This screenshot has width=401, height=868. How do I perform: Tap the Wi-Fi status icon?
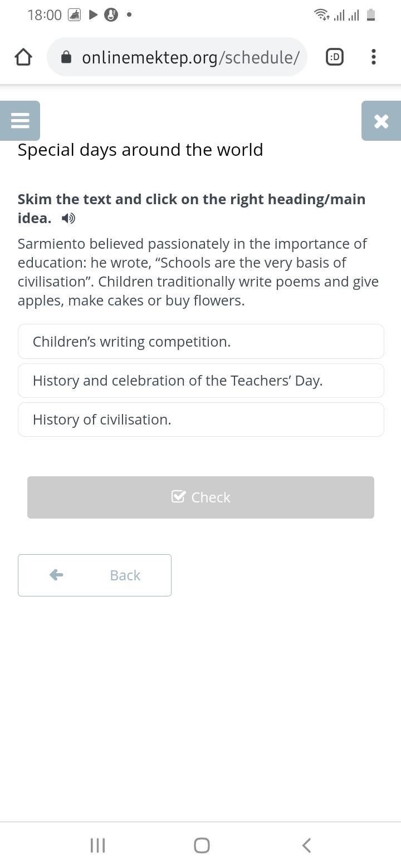click(321, 15)
